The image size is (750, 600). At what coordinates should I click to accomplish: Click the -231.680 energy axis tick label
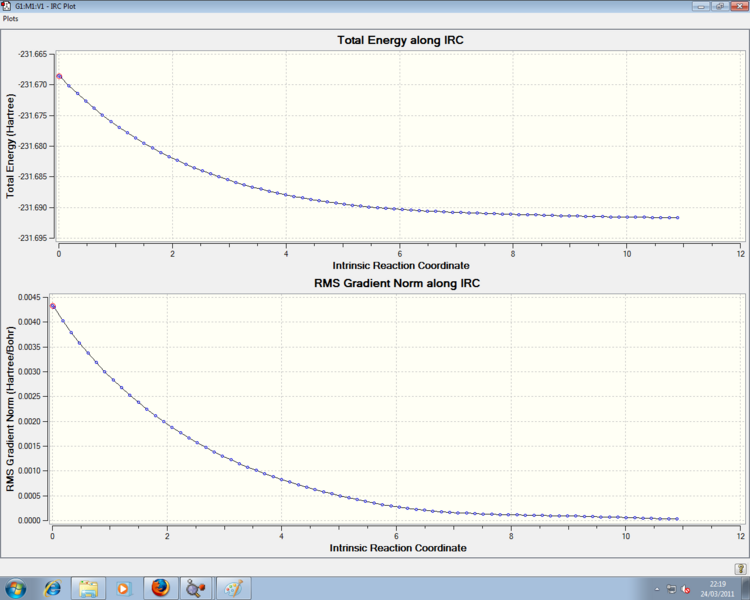[x=33, y=146]
